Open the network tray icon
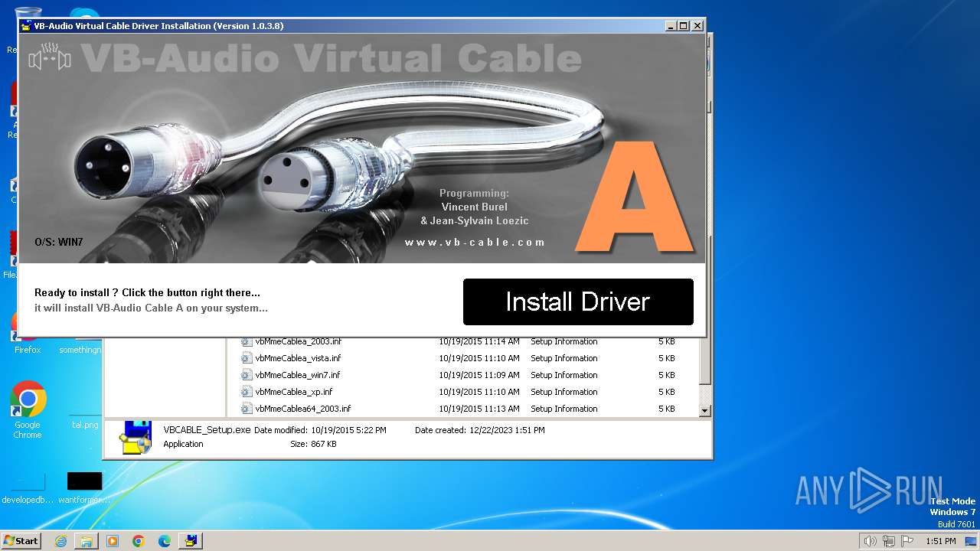Screen dimensions: 980x551 click(889, 541)
